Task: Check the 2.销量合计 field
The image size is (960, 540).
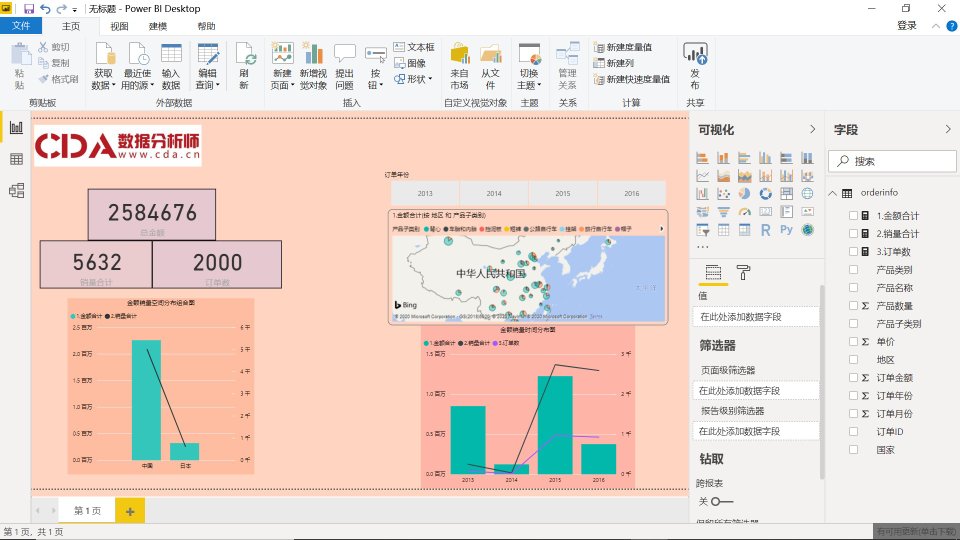Action: (x=853, y=233)
